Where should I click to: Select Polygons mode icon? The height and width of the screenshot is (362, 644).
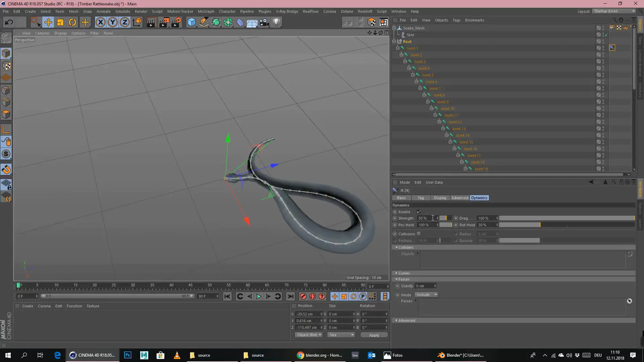(x=6, y=114)
